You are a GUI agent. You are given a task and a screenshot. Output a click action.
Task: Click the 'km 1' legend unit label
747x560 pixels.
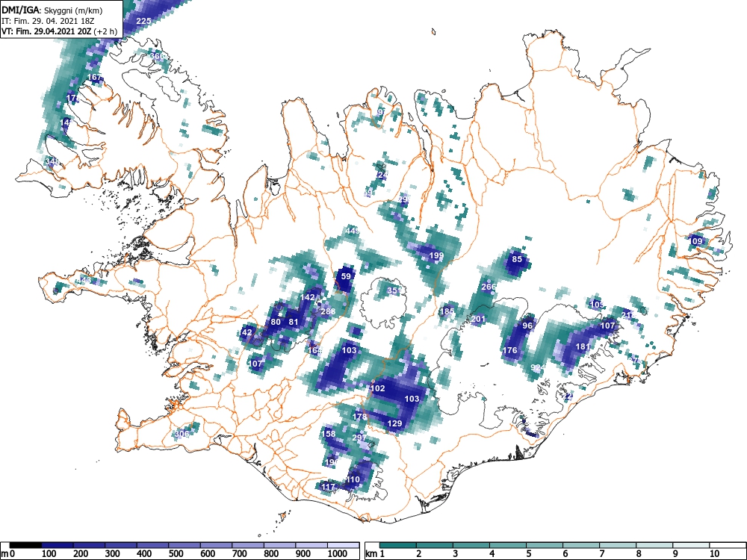(376, 554)
